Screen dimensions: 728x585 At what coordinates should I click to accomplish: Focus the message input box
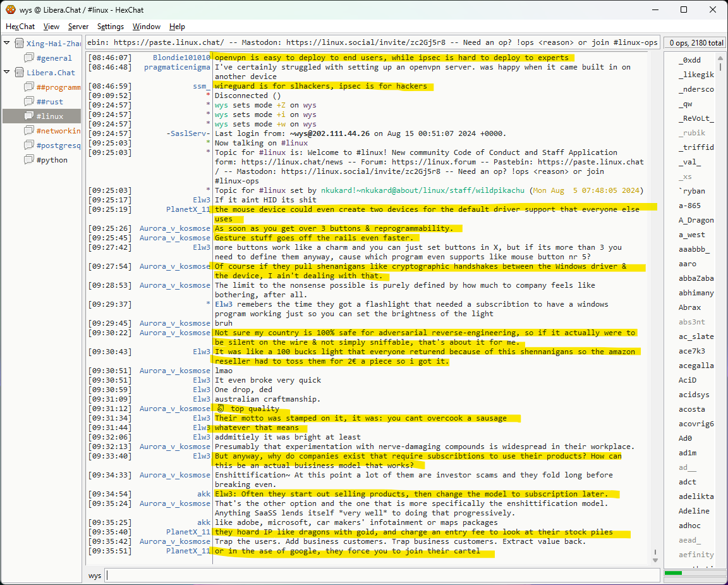(x=379, y=576)
